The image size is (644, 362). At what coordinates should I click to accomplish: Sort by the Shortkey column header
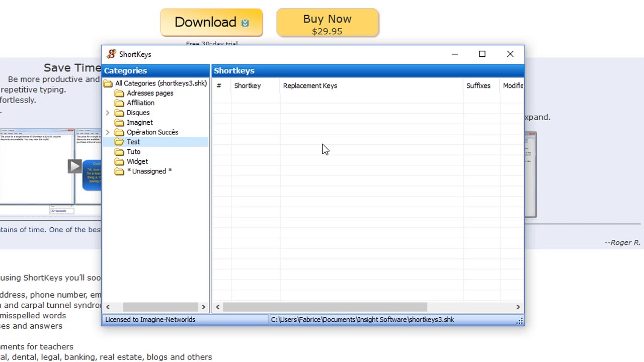coord(255,85)
